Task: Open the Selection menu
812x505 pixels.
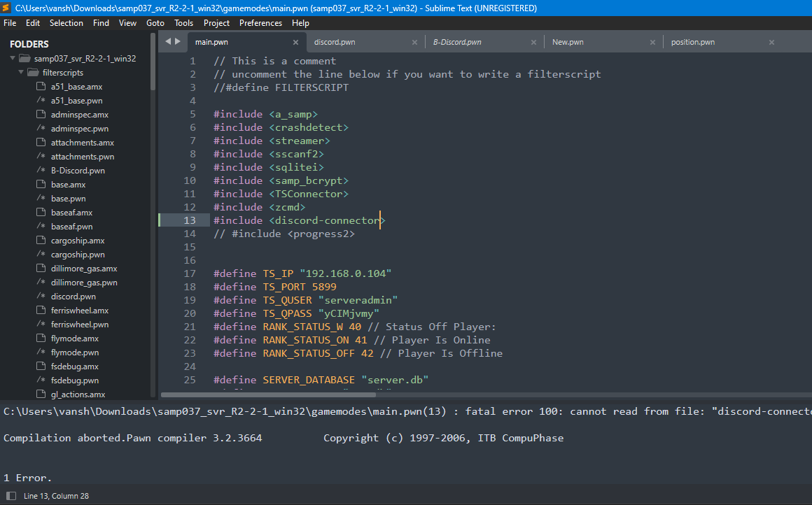Action: pos(66,23)
